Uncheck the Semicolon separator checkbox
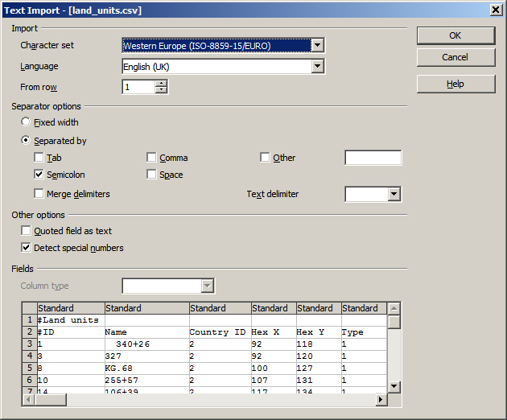The height and width of the screenshot is (420, 507). [39, 175]
